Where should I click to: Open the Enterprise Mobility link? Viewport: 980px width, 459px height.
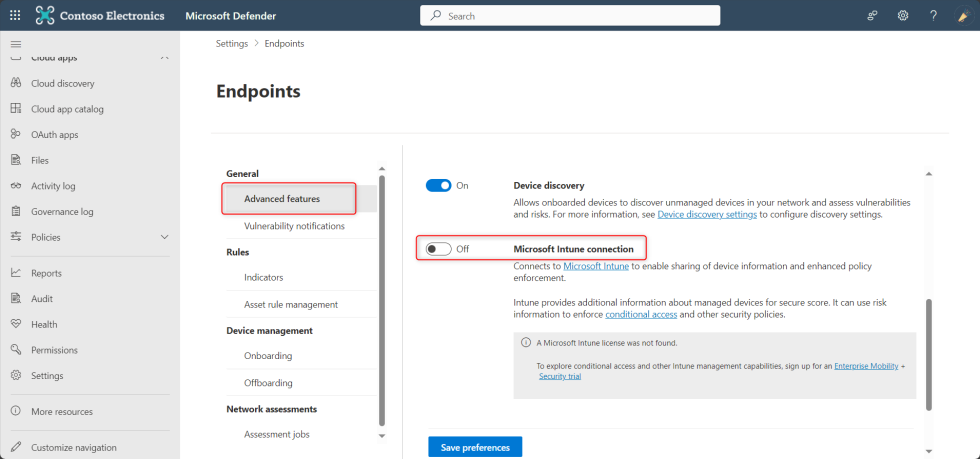866,366
